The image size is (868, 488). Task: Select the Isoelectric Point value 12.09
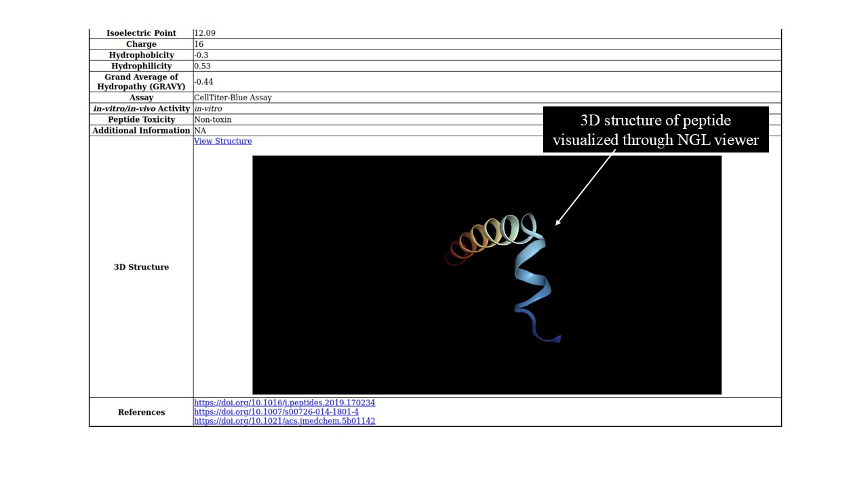(205, 33)
